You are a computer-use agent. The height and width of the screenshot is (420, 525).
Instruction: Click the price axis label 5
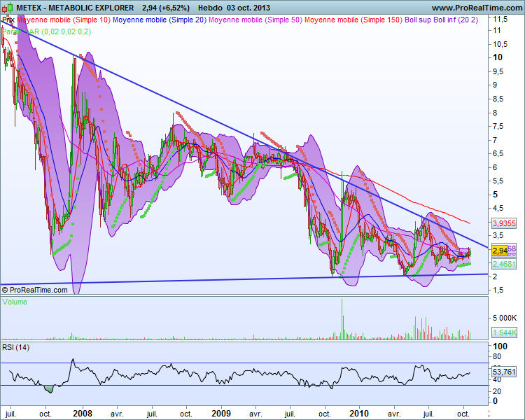[495, 195]
